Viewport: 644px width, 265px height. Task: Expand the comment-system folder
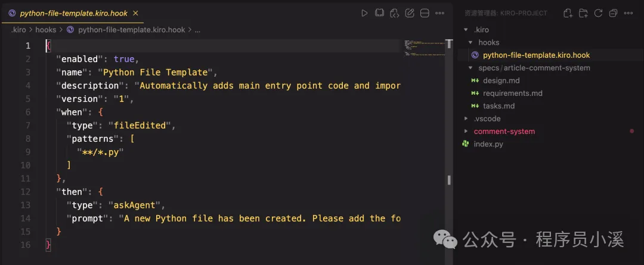click(x=465, y=131)
